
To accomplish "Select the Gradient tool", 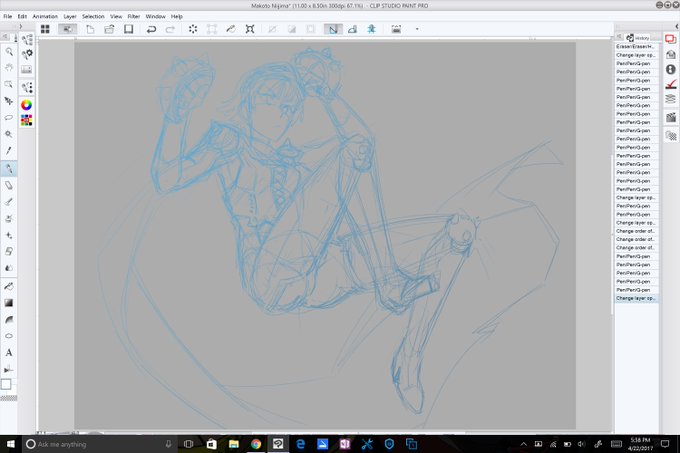I will (x=9, y=303).
